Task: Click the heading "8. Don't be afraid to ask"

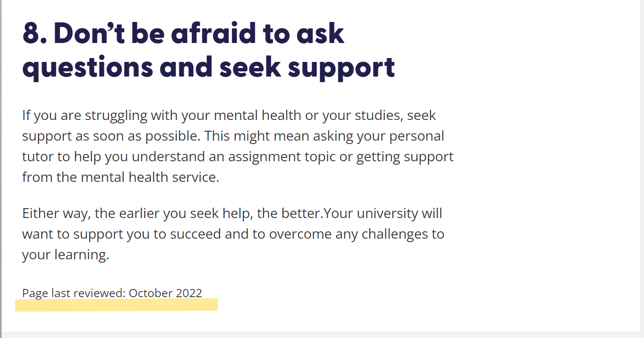Action: pos(183,34)
